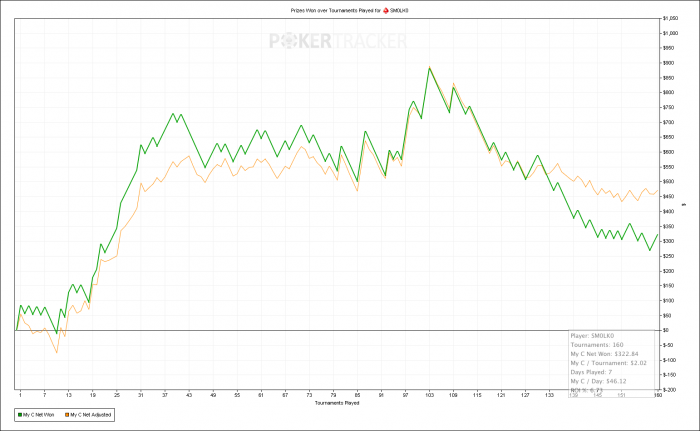
Task: Click the player name 'SM0LK0' in the title
Action: [399, 10]
